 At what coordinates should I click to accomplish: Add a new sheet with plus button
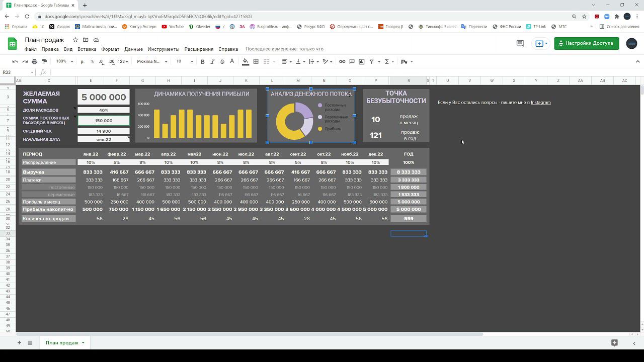coord(19,343)
